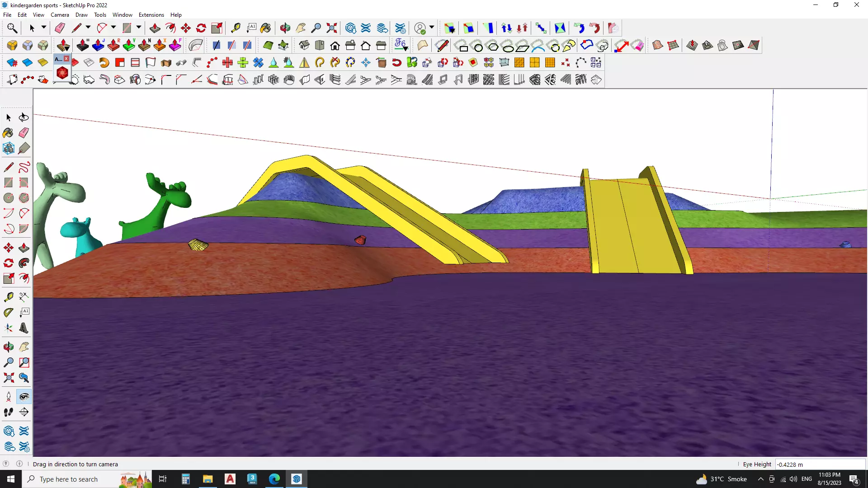Pick the Protractor tool in left toolbar
The width and height of the screenshot is (868, 488).
(9, 313)
